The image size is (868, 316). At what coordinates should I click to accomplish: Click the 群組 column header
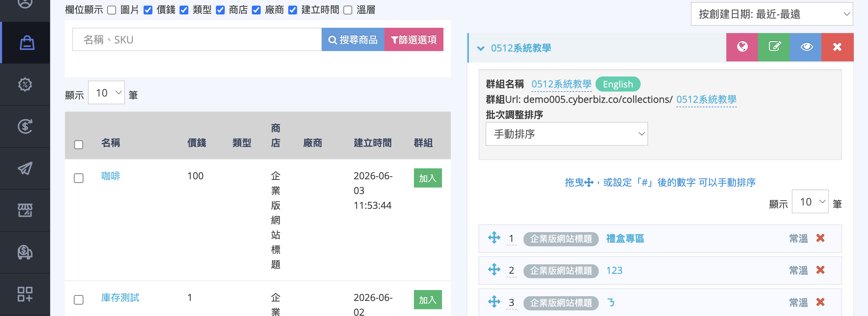(x=423, y=143)
